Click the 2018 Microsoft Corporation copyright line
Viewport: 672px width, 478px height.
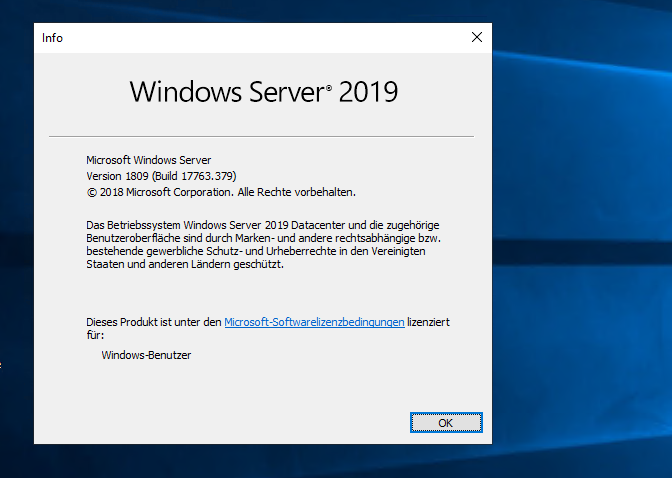(221, 192)
